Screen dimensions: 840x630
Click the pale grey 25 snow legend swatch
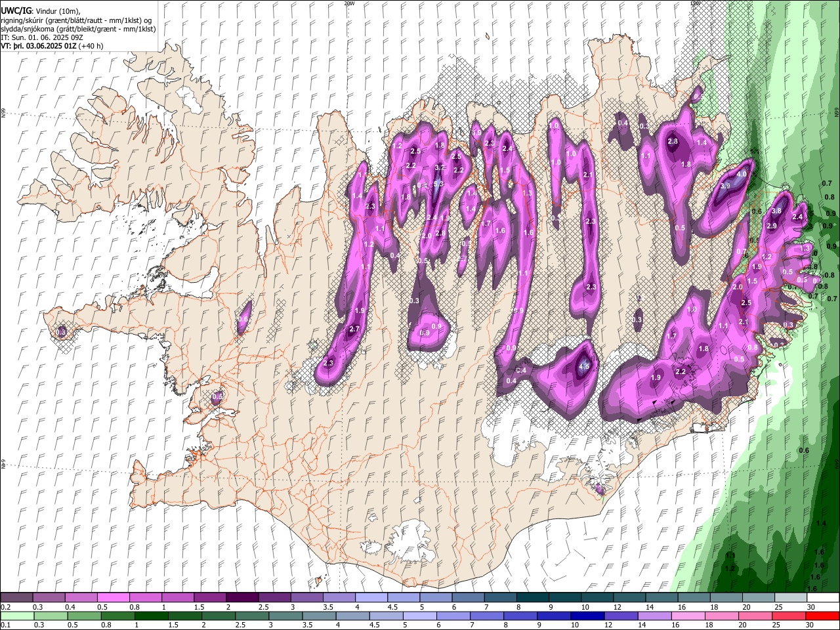pos(790,598)
